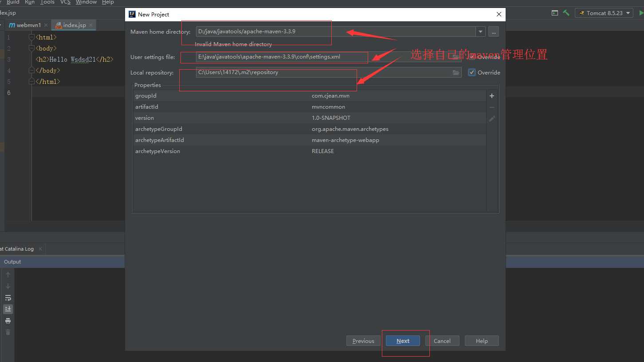Click the print icon in Output console

click(x=8, y=321)
